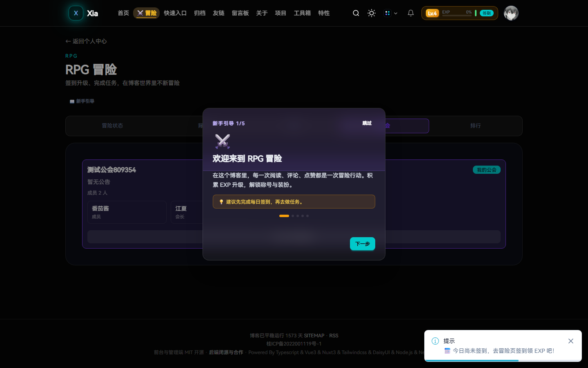The image size is (588, 368).
Task: Toggle the sun theme icon
Action: coord(372,13)
